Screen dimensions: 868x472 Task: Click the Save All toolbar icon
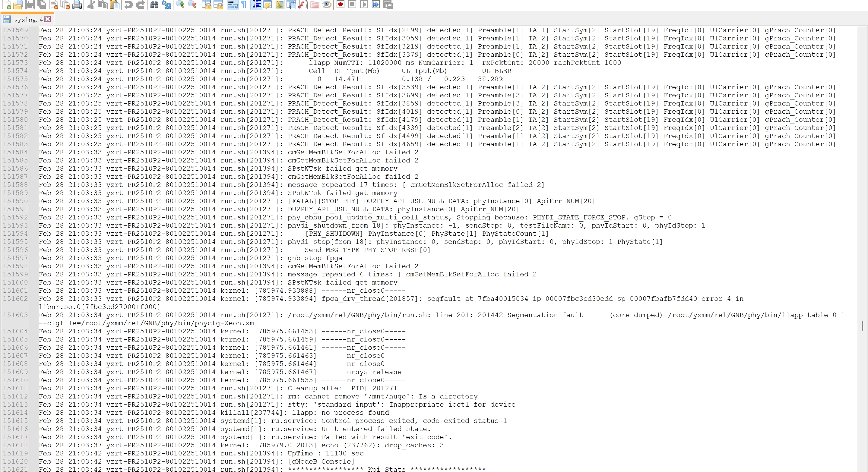pos(42,5)
